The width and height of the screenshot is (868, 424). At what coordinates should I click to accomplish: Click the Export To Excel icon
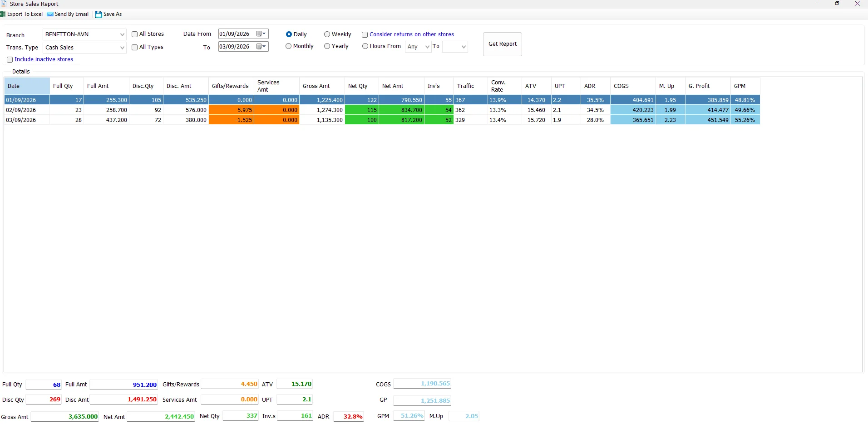3,14
